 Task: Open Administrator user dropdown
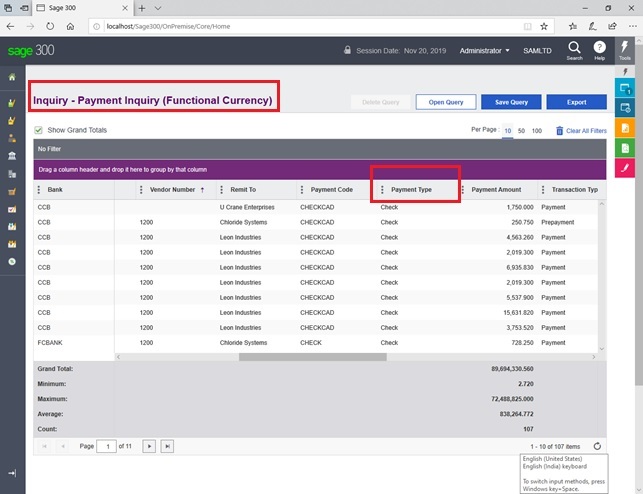[484, 50]
